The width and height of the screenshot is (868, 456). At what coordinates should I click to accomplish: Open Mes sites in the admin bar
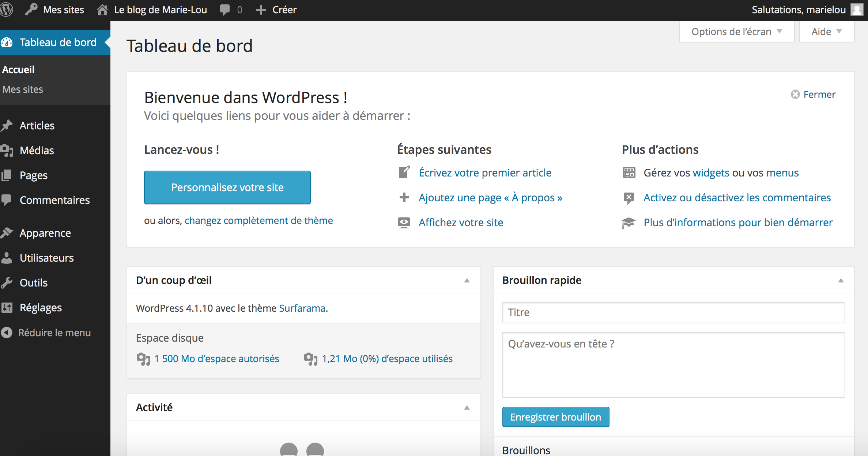[64, 10]
